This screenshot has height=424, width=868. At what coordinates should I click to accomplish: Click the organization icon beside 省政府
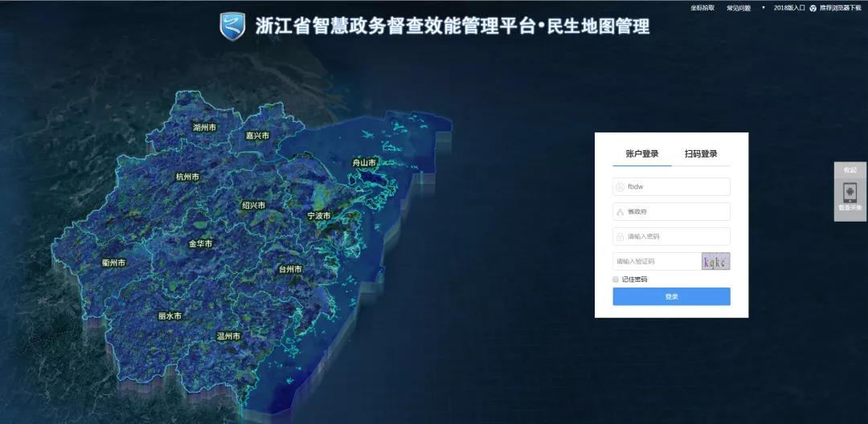620,212
